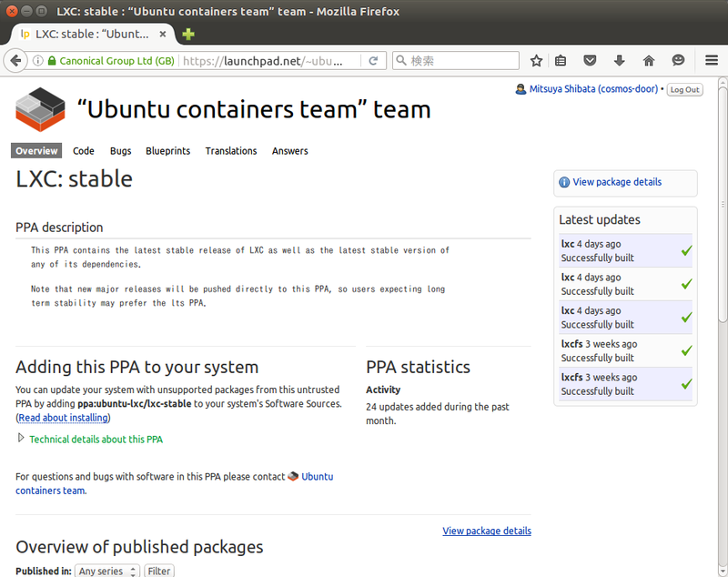
Task: Save page to Pocket
Action: click(x=590, y=61)
